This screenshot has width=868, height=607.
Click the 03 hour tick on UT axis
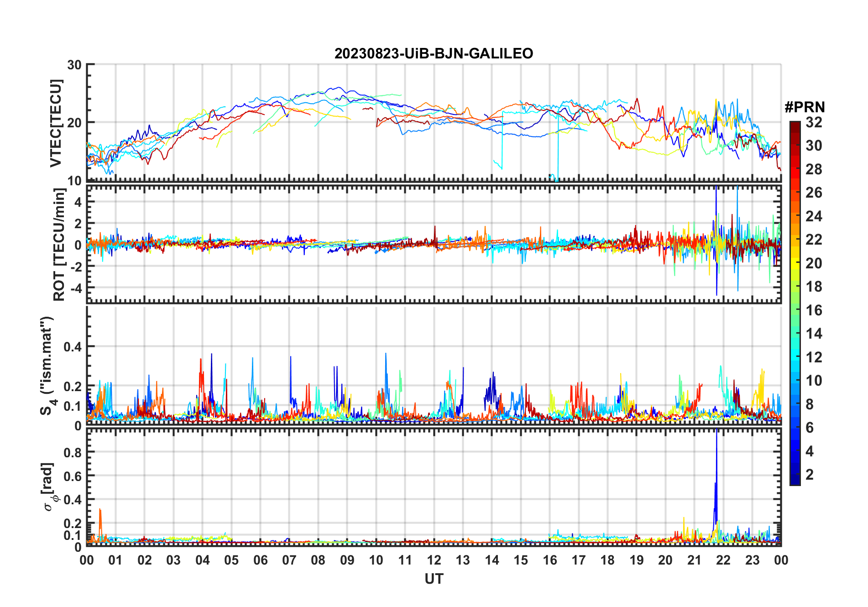coord(173,560)
